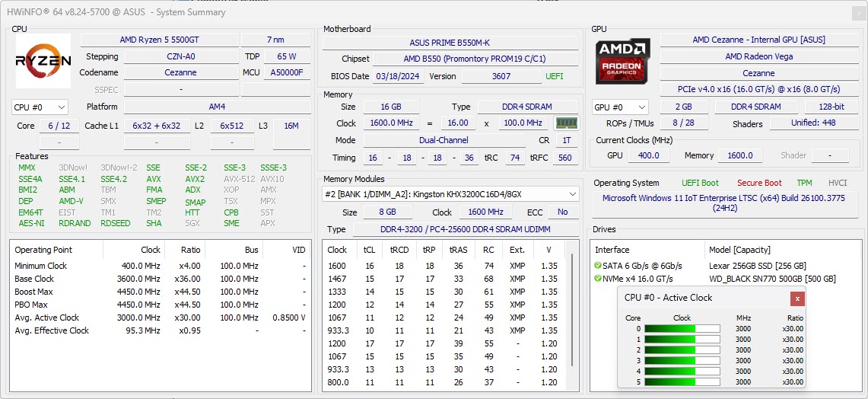The height and width of the screenshot is (399, 868).
Task: Click the Ryzen CPU logo image
Action: (x=43, y=61)
